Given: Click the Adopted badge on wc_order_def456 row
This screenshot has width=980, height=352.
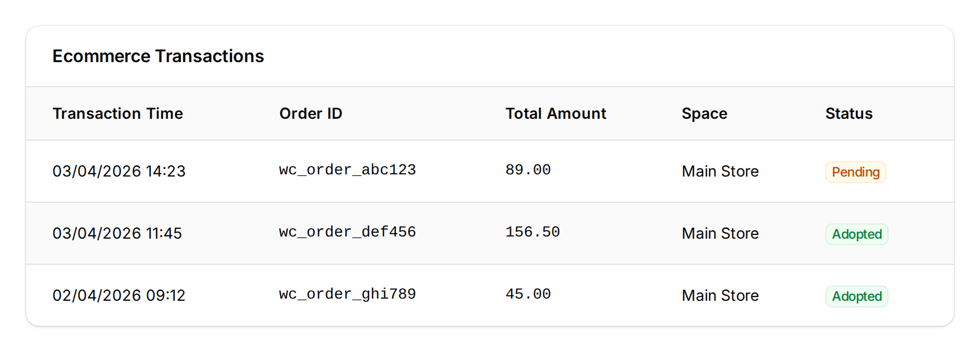Looking at the screenshot, I should (x=856, y=234).
